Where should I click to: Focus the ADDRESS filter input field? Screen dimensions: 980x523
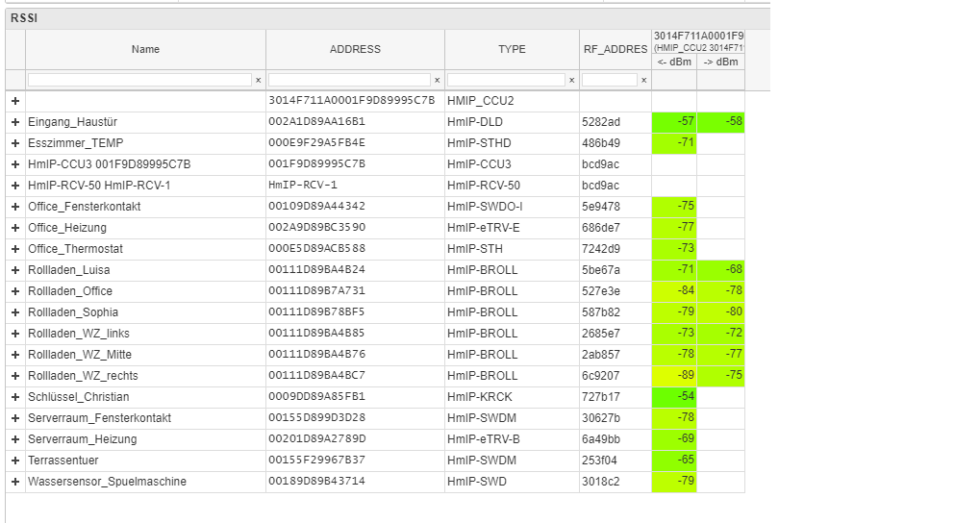(x=349, y=80)
